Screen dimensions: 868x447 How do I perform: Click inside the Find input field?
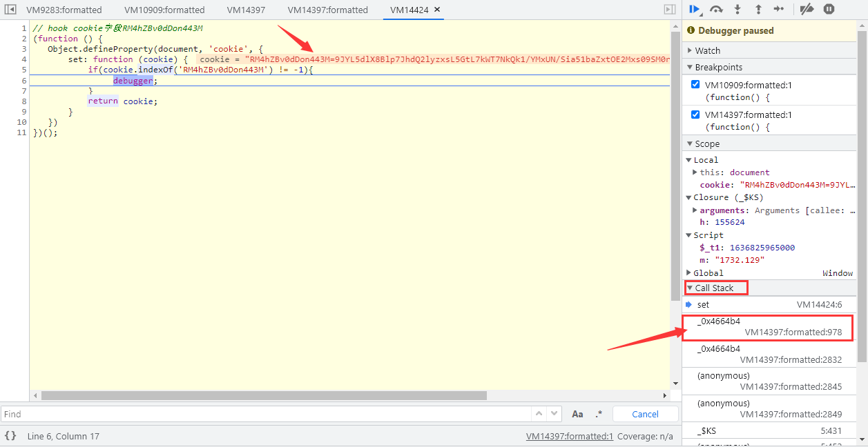pyautogui.click(x=262, y=414)
